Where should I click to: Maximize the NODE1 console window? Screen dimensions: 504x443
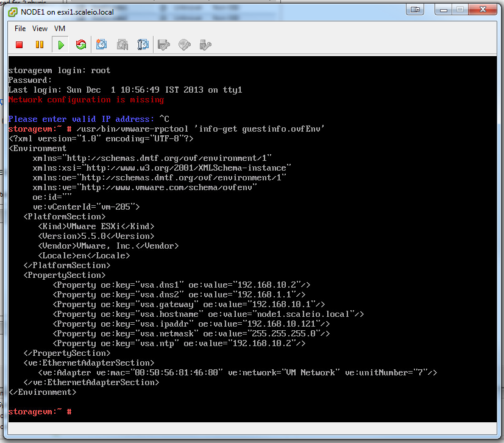(x=460, y=10)
